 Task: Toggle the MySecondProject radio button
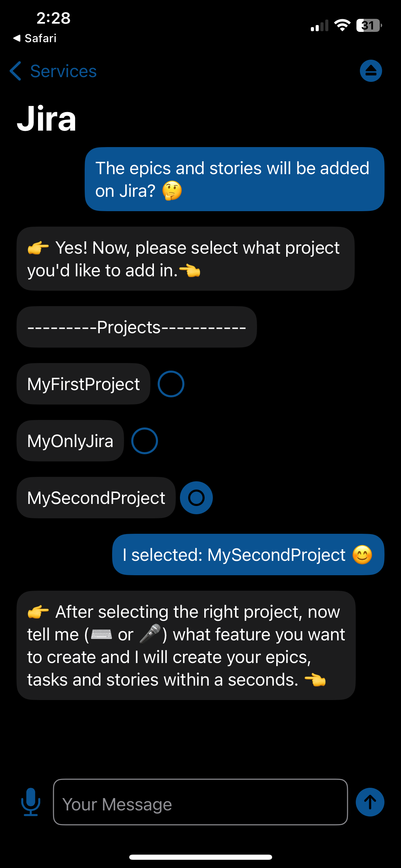196,498
